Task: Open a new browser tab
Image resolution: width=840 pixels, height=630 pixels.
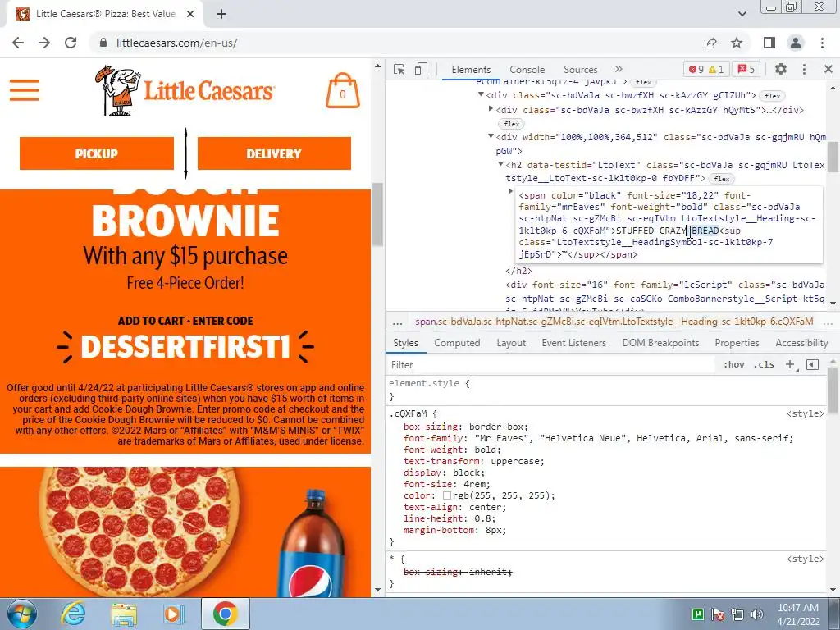Action: point(221,14)
